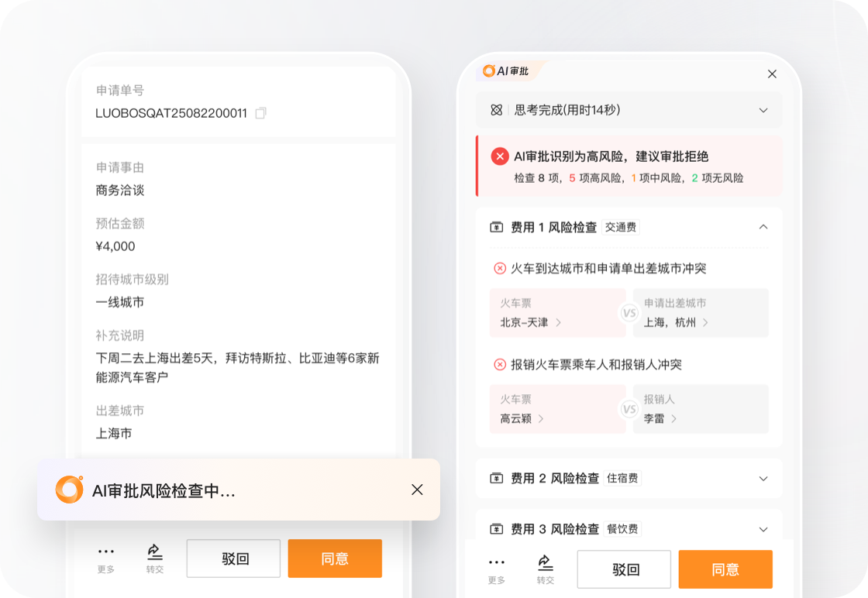Click 转交 icon in right phone

[546, 569]
